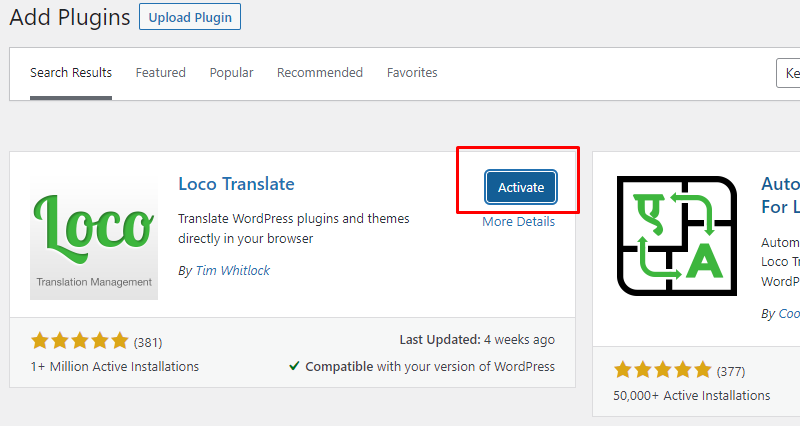Click the (377) review count
The image size is (800, 426).
(731, 371)
